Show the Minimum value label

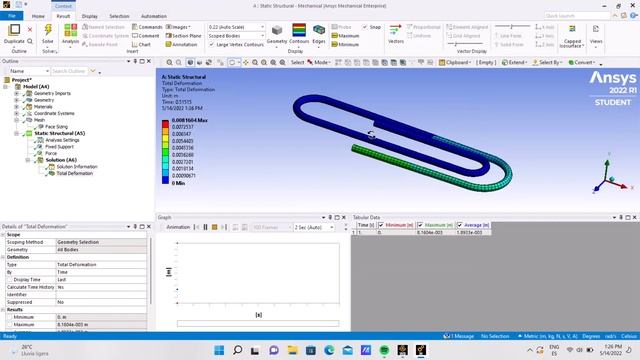tap(345, 44)
